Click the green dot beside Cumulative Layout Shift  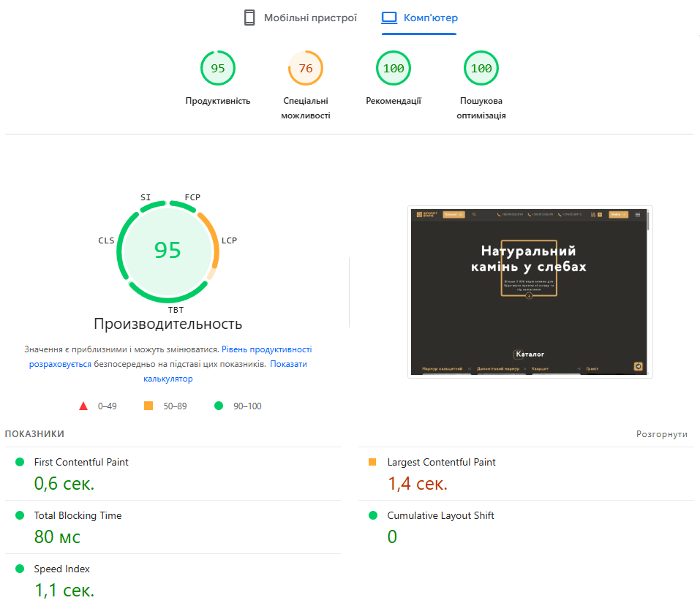[373, 515]
